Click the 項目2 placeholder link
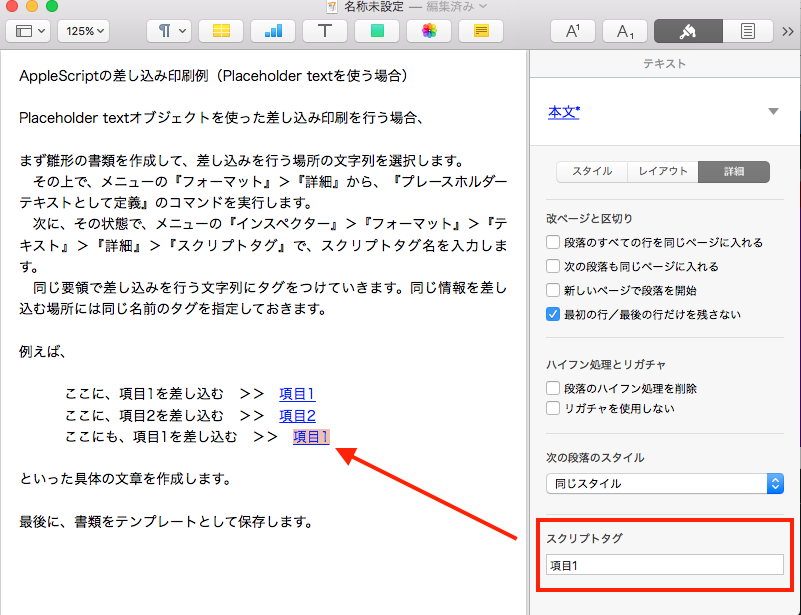Image resolution: width=801 pixels, height=615 pixels. tap(297, 415)
